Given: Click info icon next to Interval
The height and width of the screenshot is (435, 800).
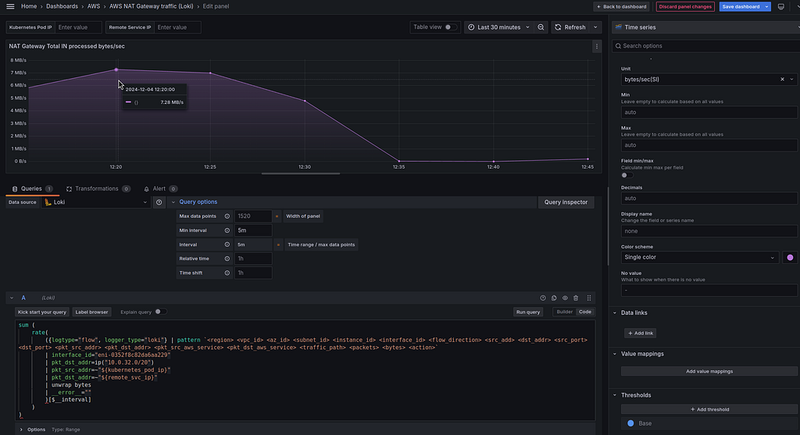Looking at the screenshot, I should point(227,245).
